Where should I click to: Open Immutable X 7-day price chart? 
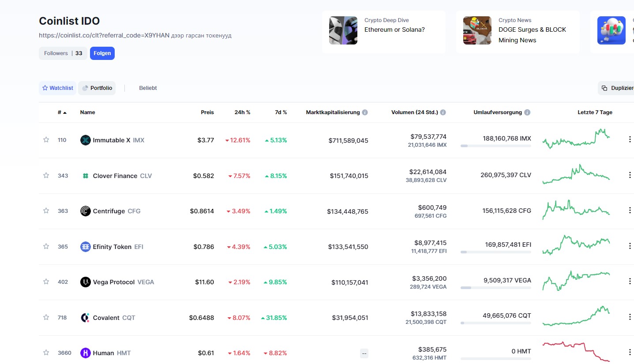(x=576, y=139)
